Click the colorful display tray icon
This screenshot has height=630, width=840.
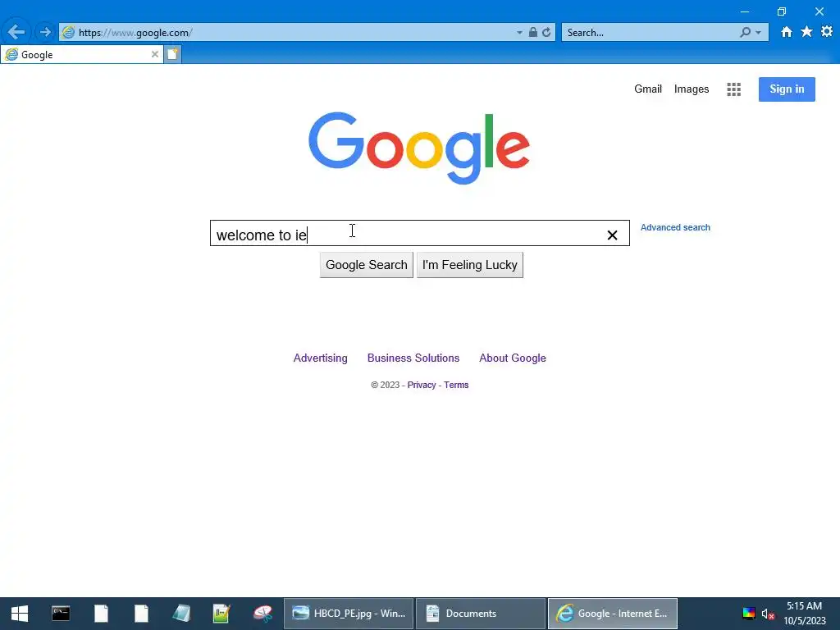point(748,614)
